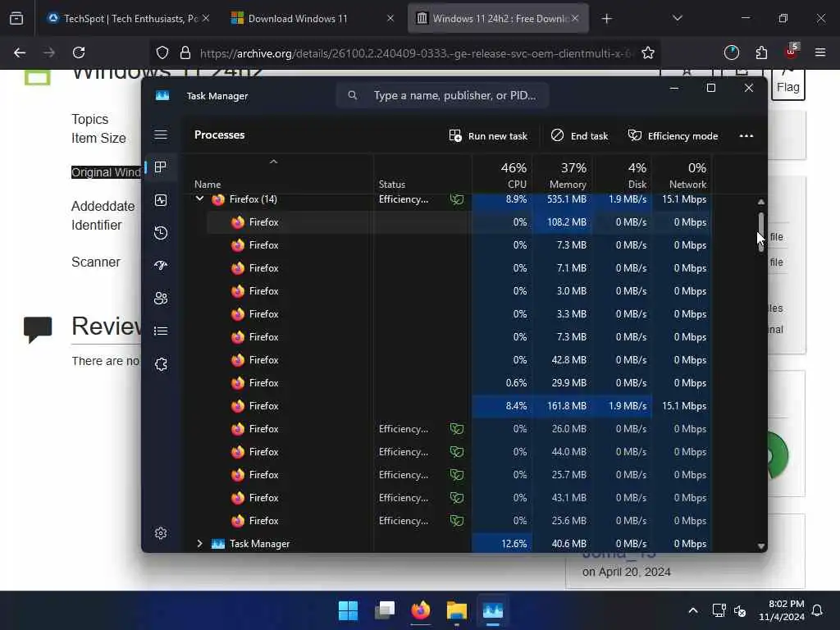Viewport: 840px width, 630px height.
Task: Expand the Task Manager process group
Action: [x=200, y=544]
